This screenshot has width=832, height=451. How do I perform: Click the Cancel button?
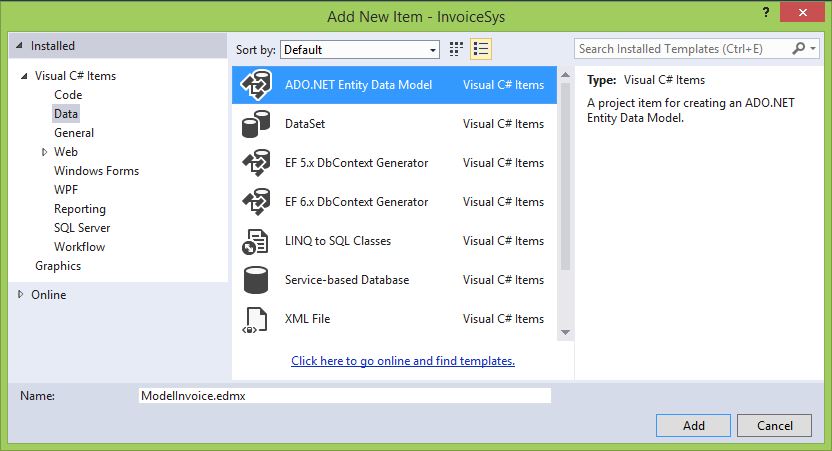point(774,426)
